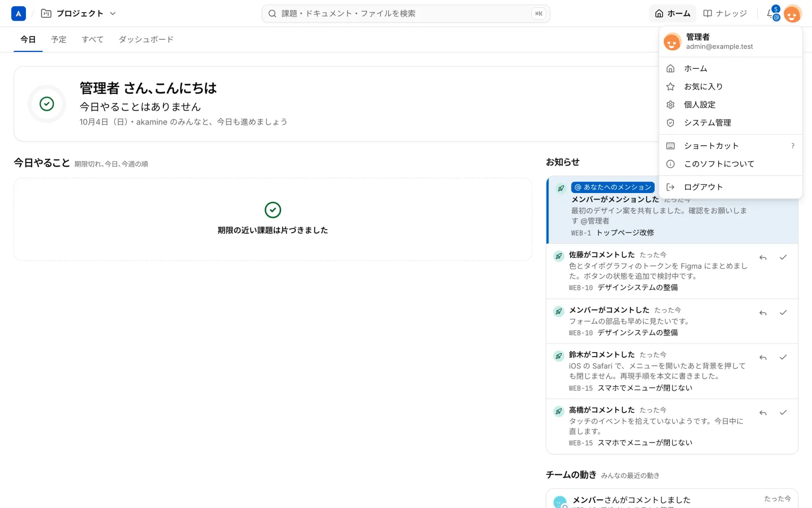Click the gear icon beside 個人設定
Viewport: 812px width, 508px height.
[670, 105]
